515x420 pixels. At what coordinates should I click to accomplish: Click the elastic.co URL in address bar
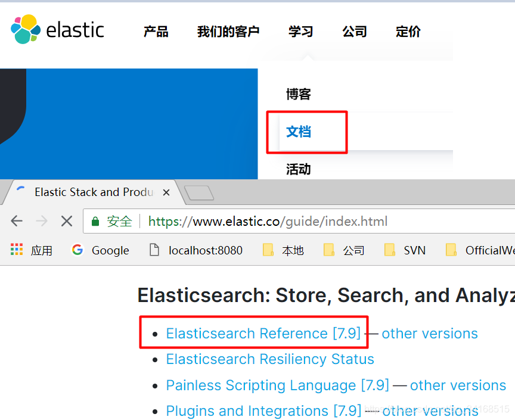268,222
